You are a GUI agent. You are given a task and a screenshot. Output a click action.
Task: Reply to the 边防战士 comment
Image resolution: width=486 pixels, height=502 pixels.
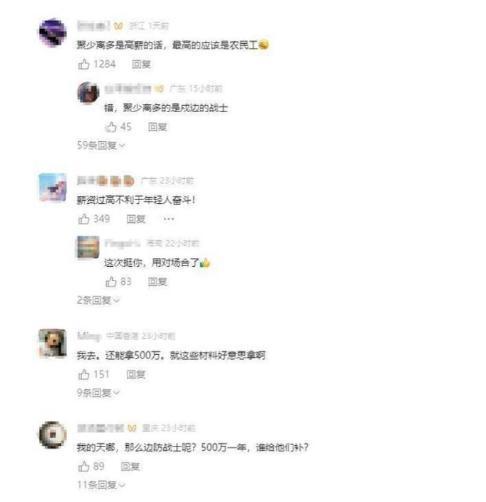(x=130, y=466)
